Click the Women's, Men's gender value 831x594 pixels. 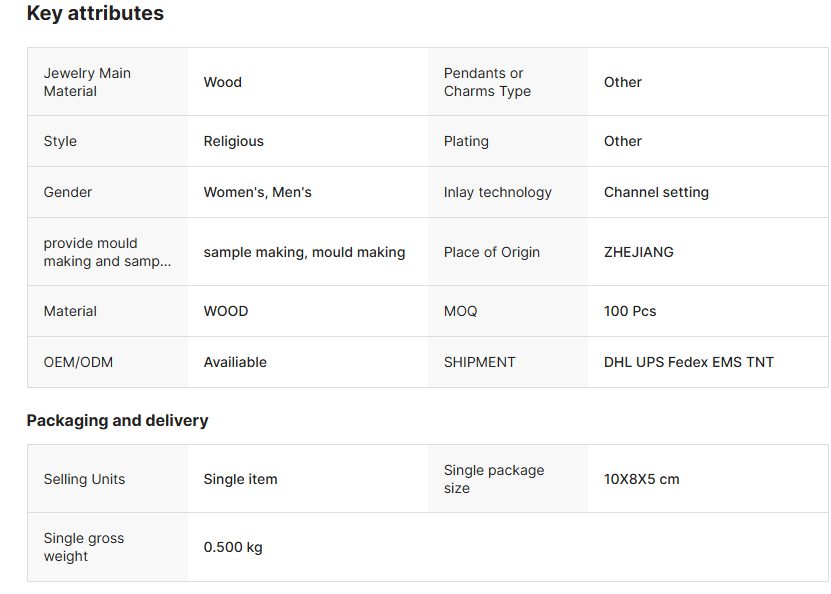(x=258, y=192)
